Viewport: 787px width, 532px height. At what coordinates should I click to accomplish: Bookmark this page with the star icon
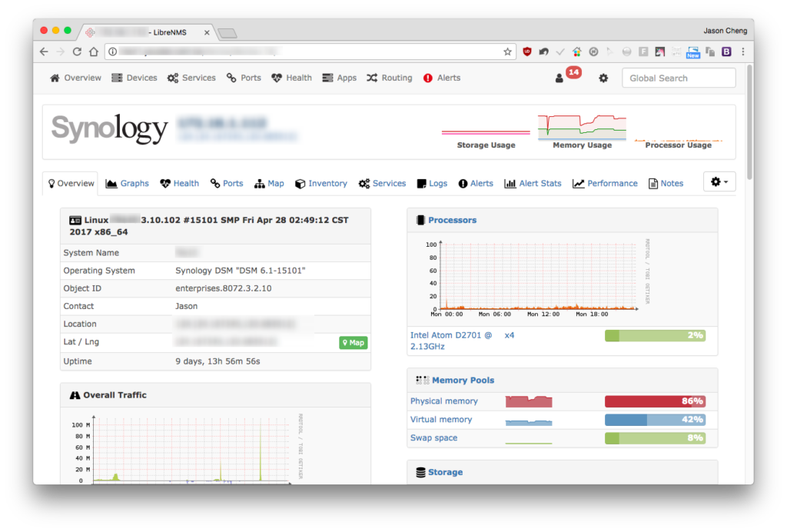click(507, 52)
